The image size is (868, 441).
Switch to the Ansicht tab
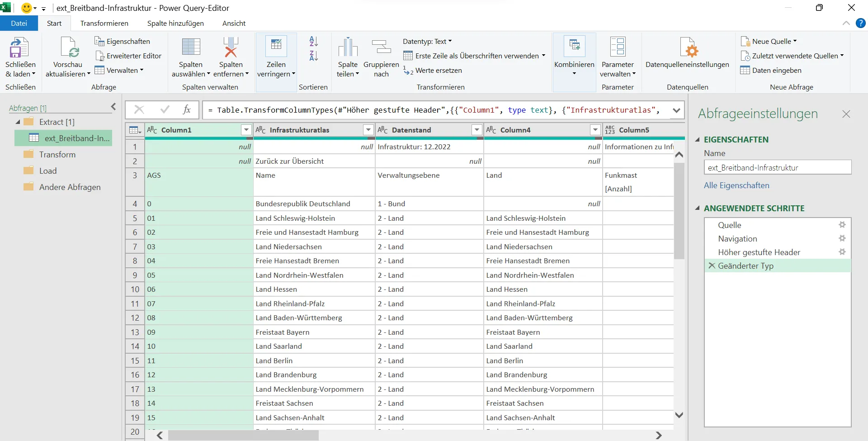click(x=234, y=23)
